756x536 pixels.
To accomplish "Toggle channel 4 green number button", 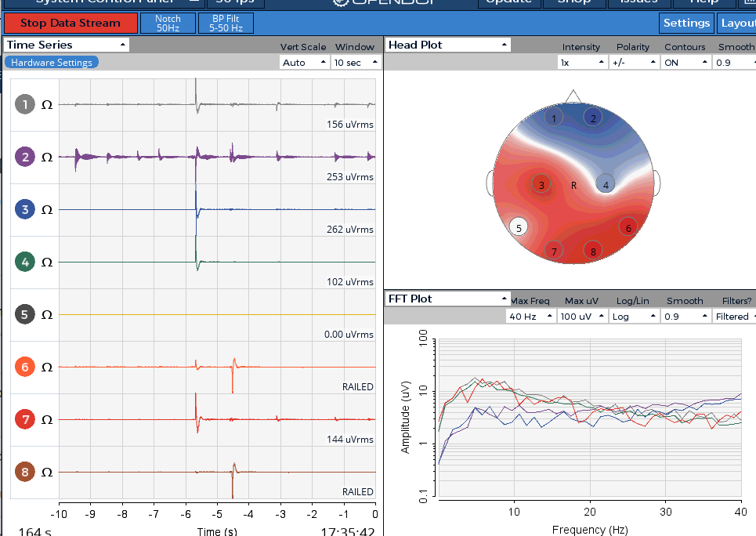I will 25,262.
